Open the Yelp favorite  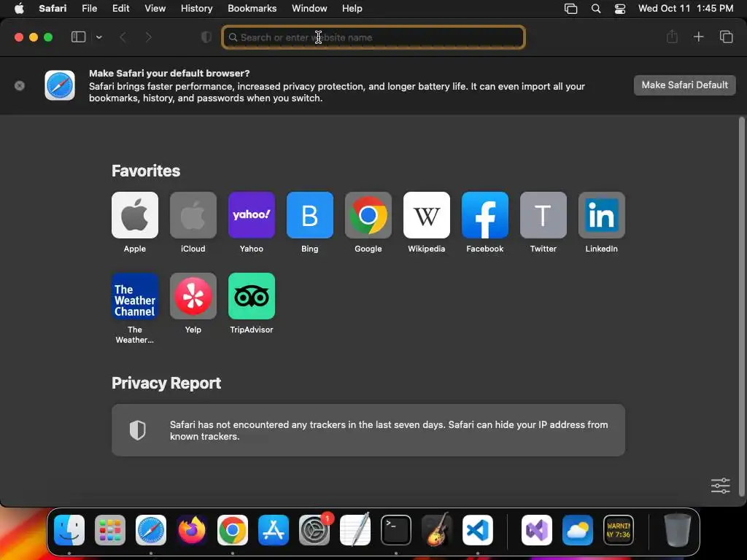(193, 296)
